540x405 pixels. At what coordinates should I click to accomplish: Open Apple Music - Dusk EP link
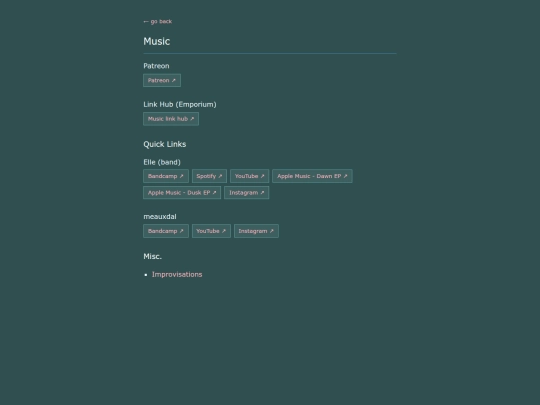[x=182, y=193]
